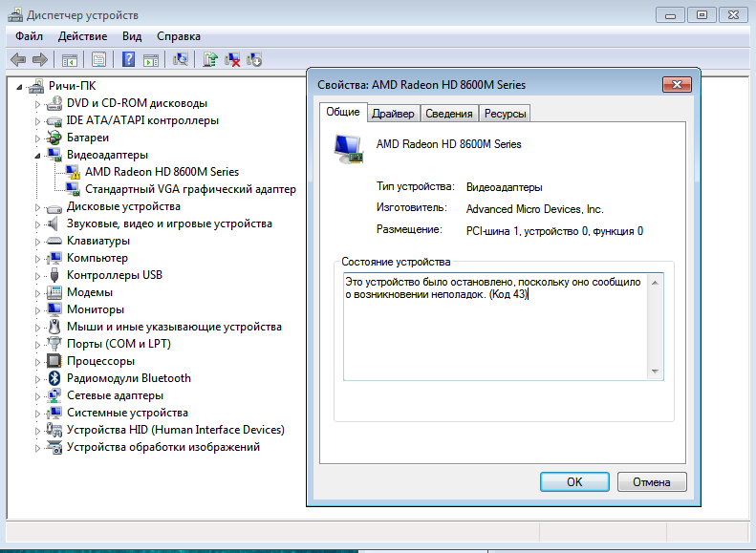Expand the Процессоры node arrow
Viewport: 756px width, 553px height.
click(x=37, y=362)
